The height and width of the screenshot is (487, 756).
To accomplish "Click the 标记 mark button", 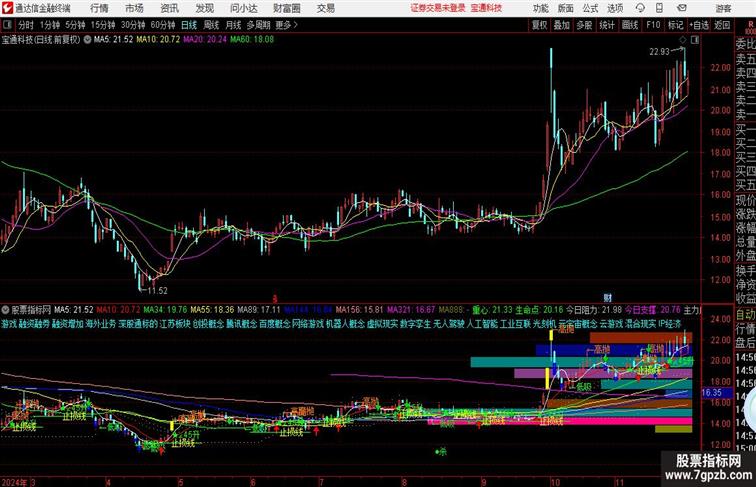I will 675,25.
